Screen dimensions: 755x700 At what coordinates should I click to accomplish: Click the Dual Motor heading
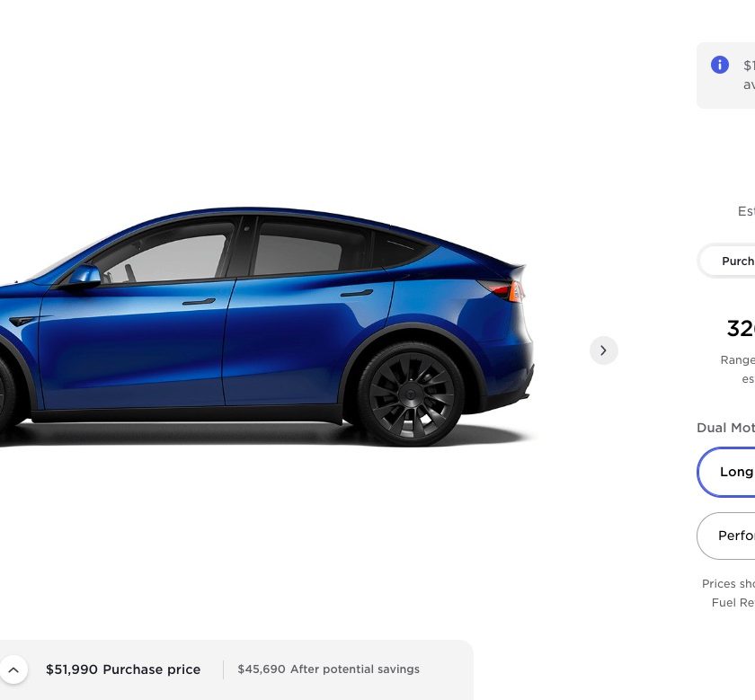pos(725,428)
